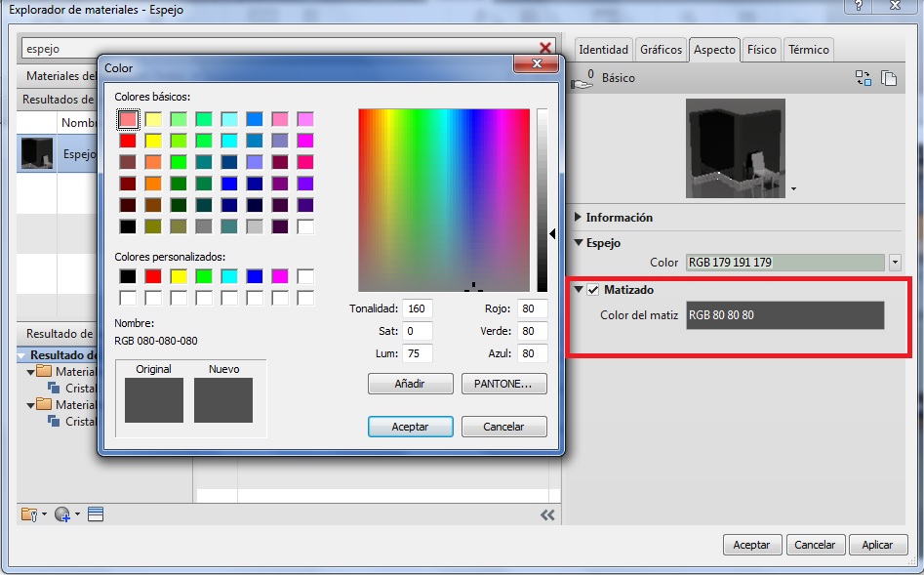
Task: Switch to the Identidad tab
Action: pyautogui.click(x=603, y=50)
